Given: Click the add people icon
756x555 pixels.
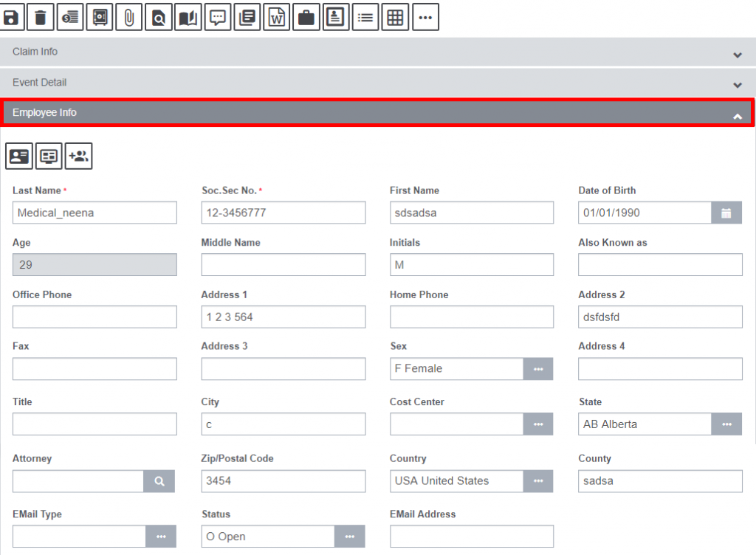Looking at the screenshot, I should (78, 156).
